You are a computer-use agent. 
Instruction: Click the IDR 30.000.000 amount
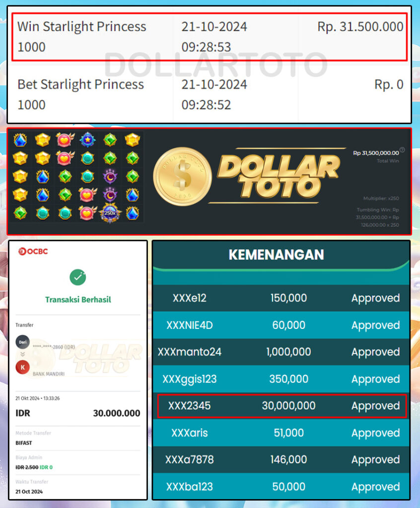click(x=78, y=413)
